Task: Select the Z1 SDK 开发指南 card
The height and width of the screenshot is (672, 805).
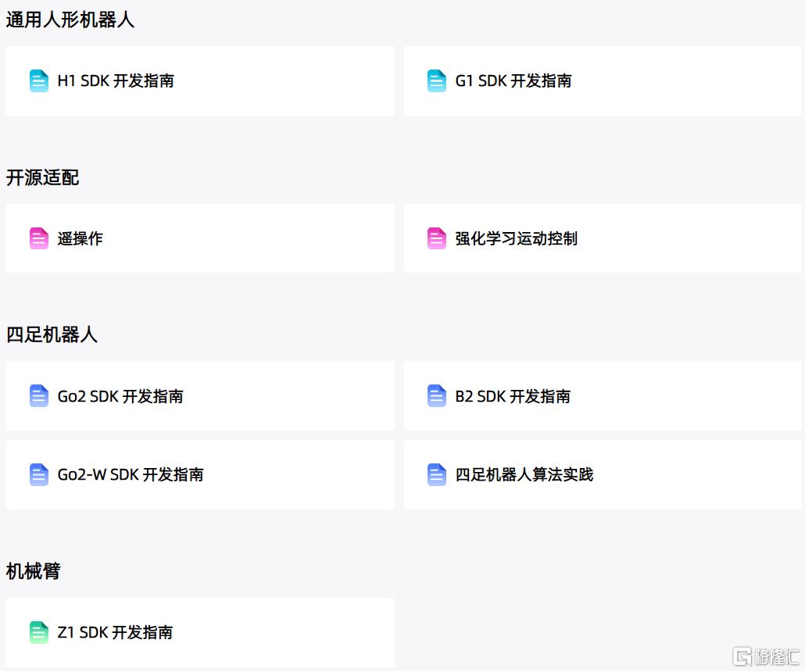Action: [x=199, y=632]
